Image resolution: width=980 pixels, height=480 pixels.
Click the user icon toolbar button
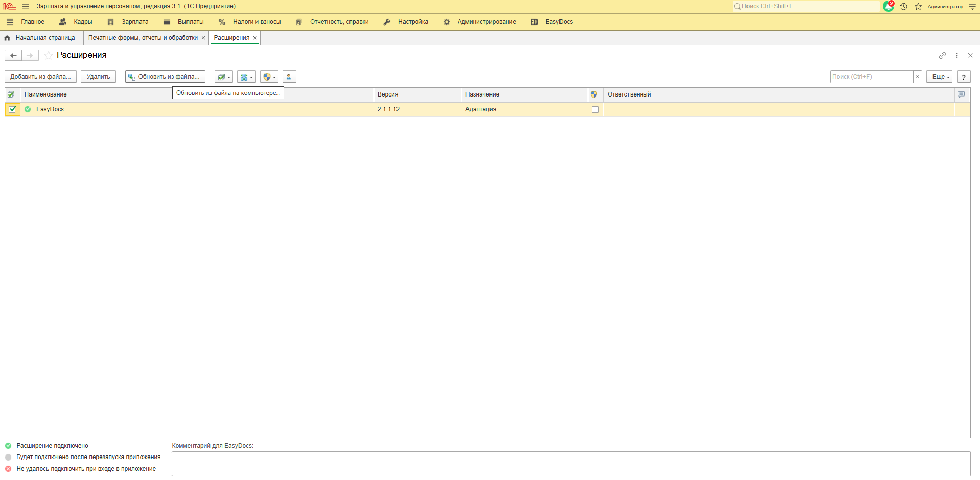(x=289, y=77)
